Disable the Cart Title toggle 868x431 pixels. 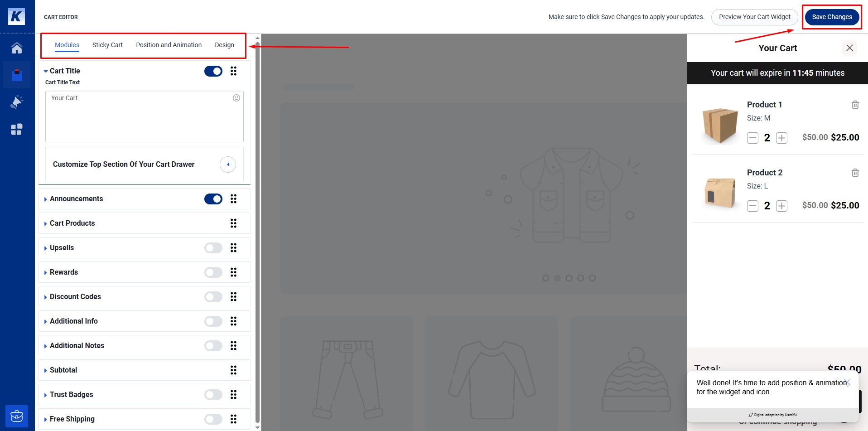tap(213, 71)
